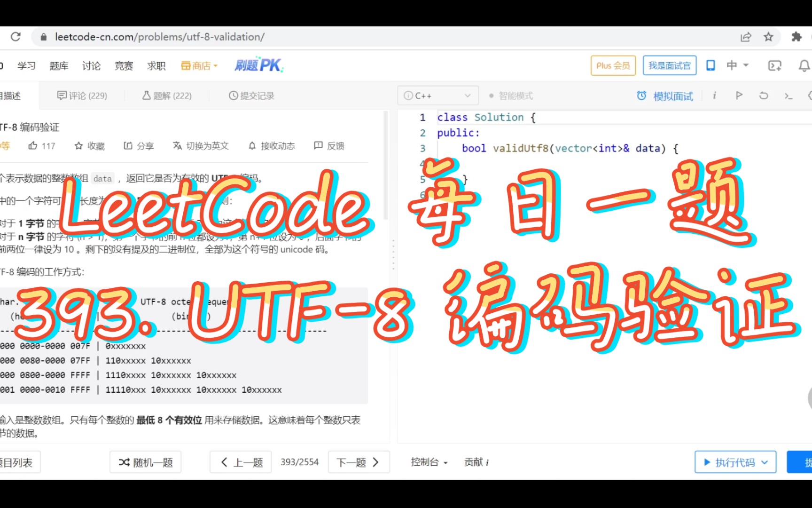Open the 执行代码 dropdown arrow
Viewport: 812px width, 508px height.
coord(765,462)
